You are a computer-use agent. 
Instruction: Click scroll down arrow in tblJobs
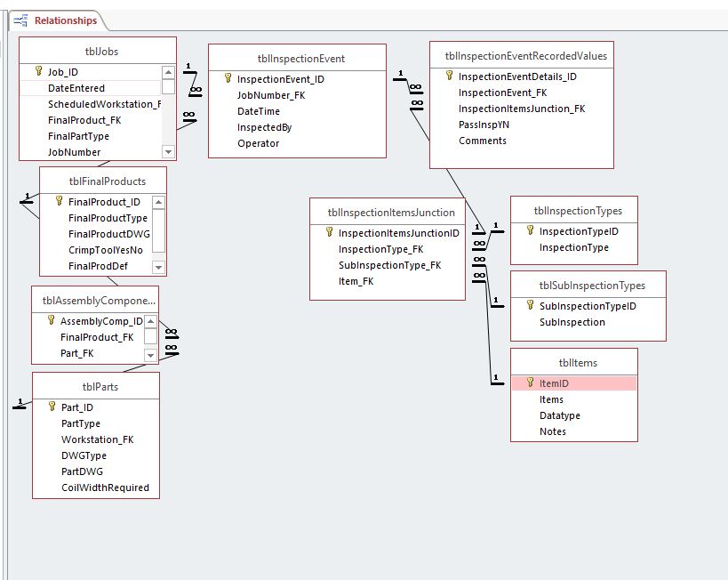[x=169, y=151]
